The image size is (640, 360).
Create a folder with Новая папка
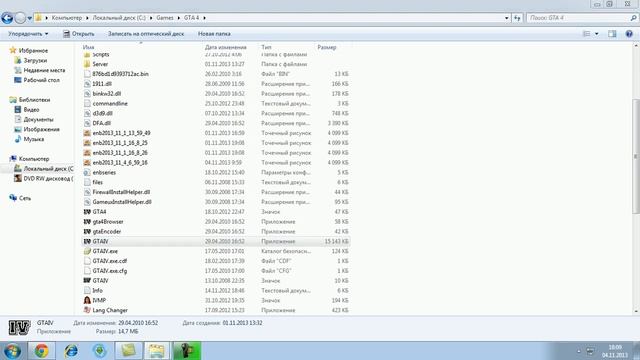214,34
